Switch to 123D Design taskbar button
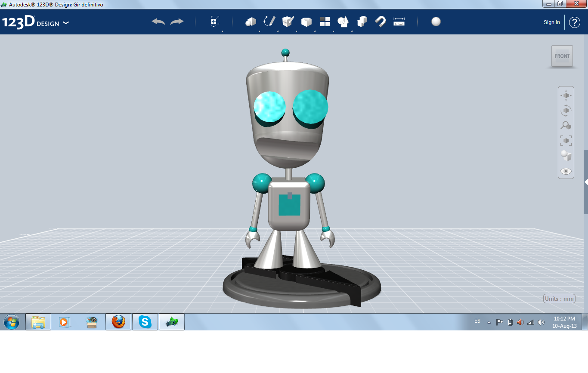 [172, 322]
